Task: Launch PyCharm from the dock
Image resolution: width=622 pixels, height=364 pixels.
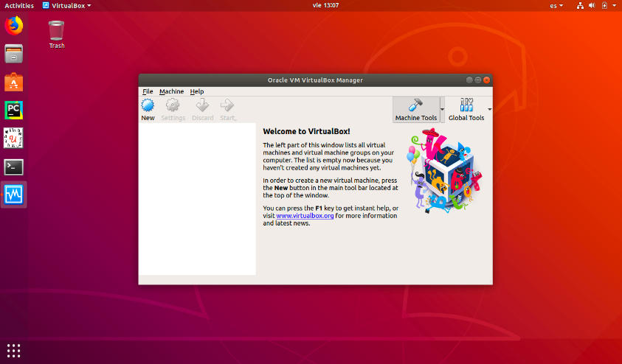Action: pyautogui.click(x=14, y=110)
